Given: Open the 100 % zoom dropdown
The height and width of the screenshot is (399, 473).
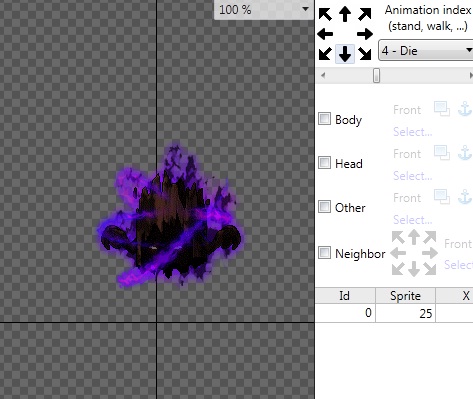Looking at the screenshot, I should (x=264, y=10).
